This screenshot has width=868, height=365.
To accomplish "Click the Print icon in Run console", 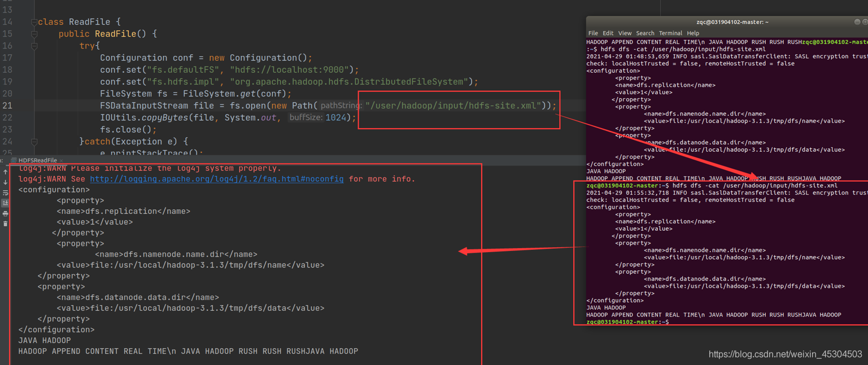I will point(5,214).
